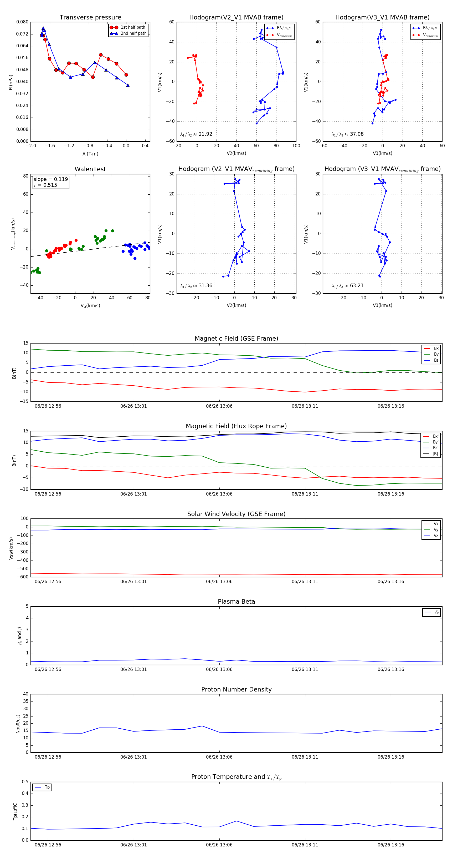This screenshot has height=868, width=473.
Task: Click the 'Pt(nPa)' axis label
Action: click(x=11, y=82)
